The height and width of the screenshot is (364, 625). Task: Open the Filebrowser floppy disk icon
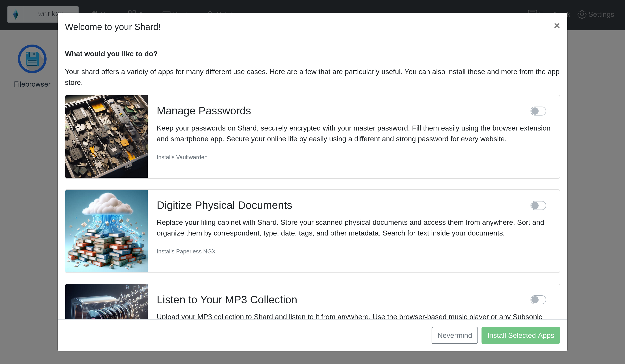click(x=32, y=59)
